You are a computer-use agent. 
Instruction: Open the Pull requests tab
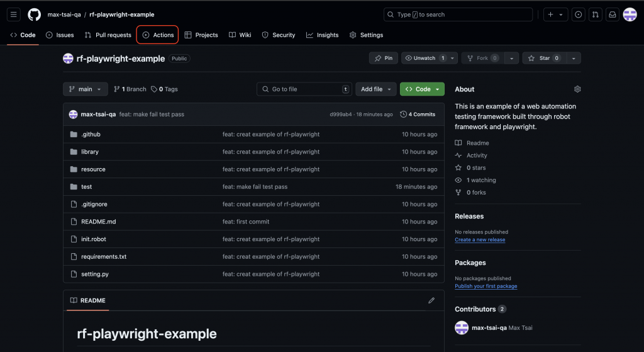pos(108,35)
